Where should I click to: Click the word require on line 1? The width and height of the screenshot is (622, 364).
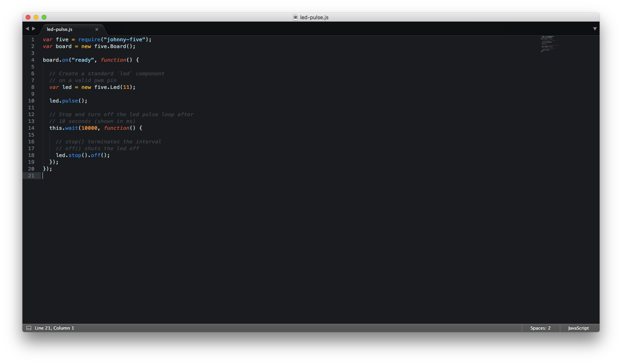tap(89, 40)
